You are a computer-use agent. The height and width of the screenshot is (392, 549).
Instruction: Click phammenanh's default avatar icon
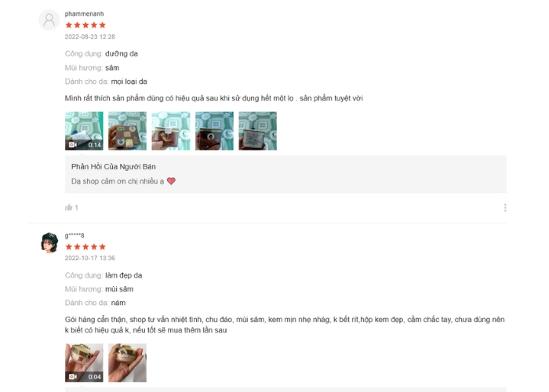(49, 20)
